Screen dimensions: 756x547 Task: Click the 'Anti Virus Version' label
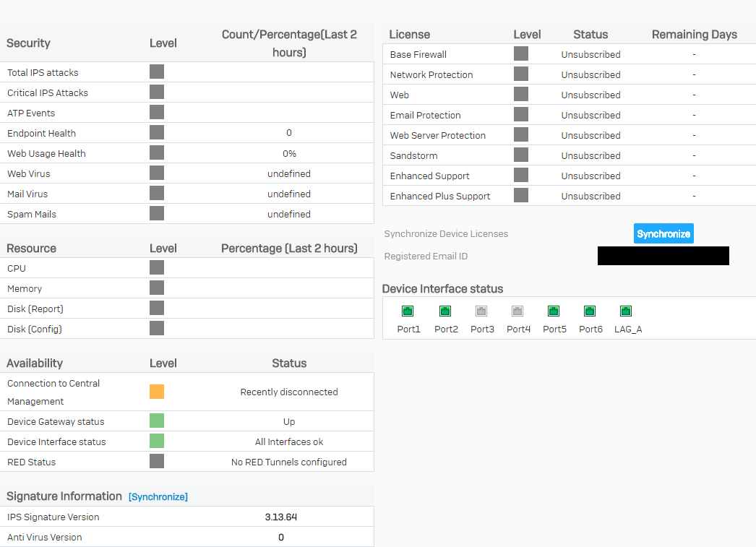(44, 538)
